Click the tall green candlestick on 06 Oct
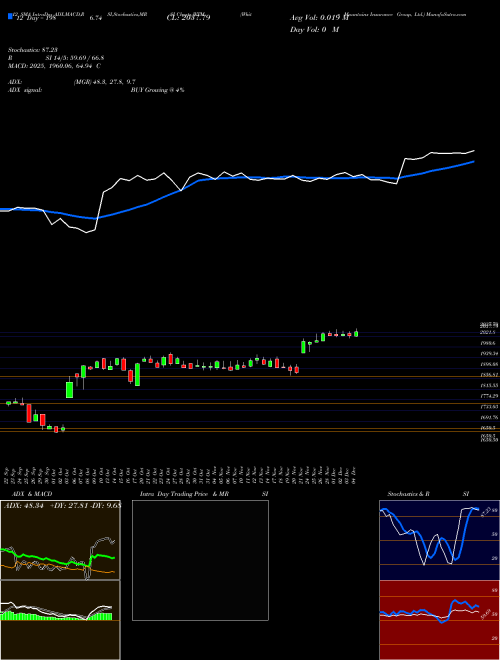 click(69, 389)
